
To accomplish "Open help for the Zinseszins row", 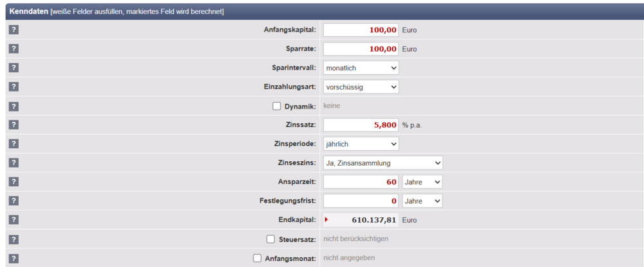I will coord(14,163).
